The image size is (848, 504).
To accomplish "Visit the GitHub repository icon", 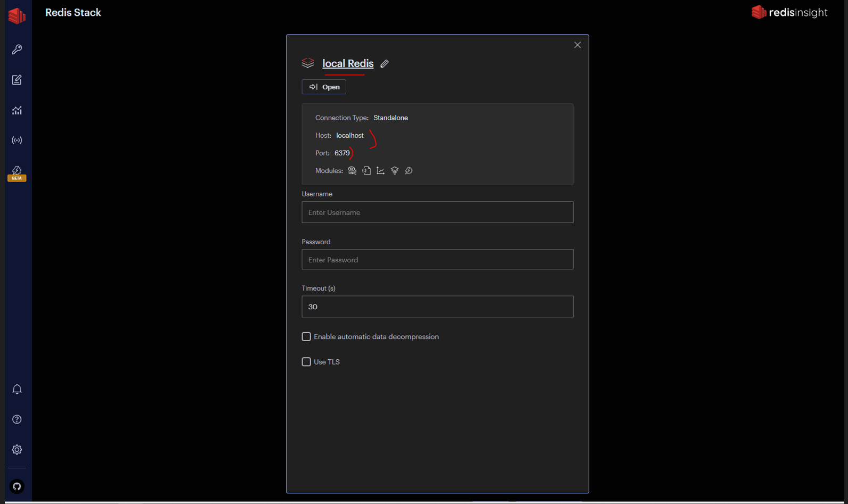I will (17, 486).
